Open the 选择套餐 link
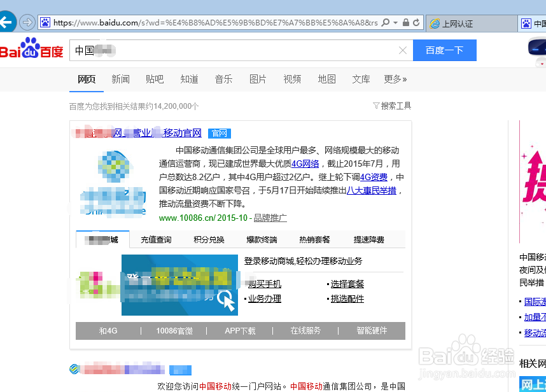Screen dimensions: 546x392 click(347, 284)
